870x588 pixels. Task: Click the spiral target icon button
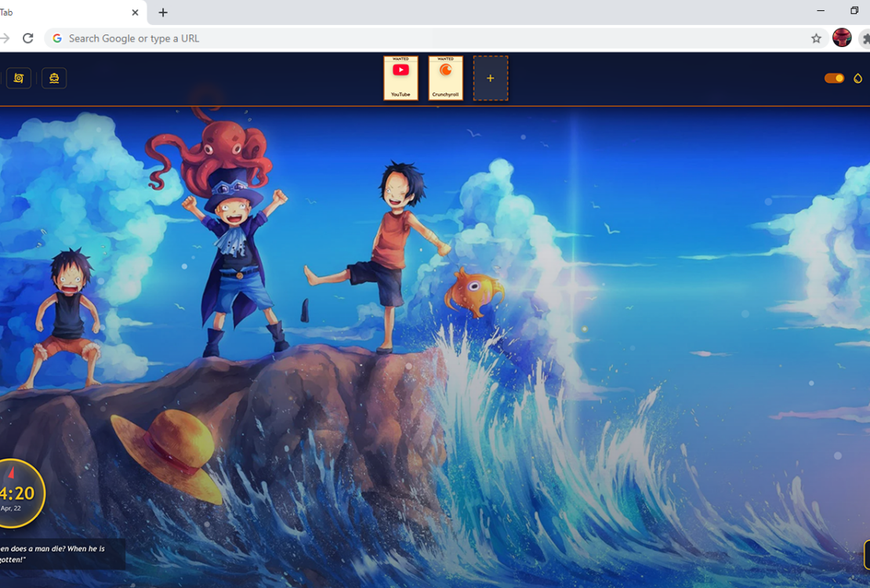coord(19,78)
